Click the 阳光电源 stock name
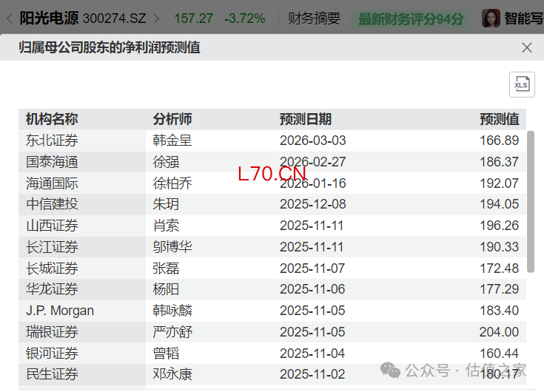The width and height of the screenshot is (544, 392). tap(49, 18)
